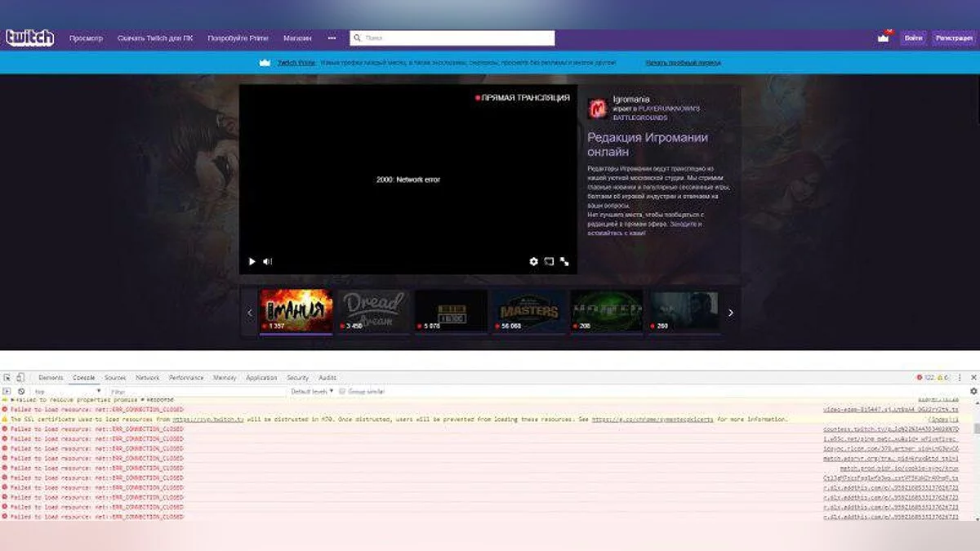
Task: Toggle DevTools device toolbar
Action: [20, 378]
